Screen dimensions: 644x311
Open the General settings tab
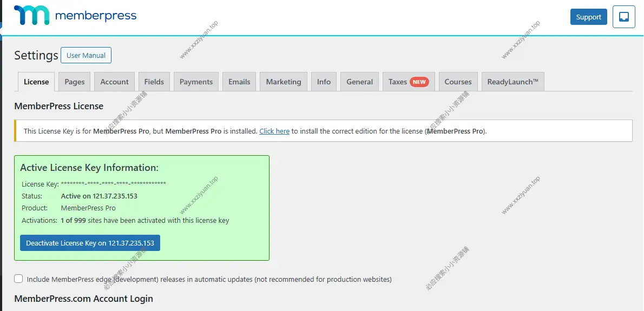tap(360, 82)
